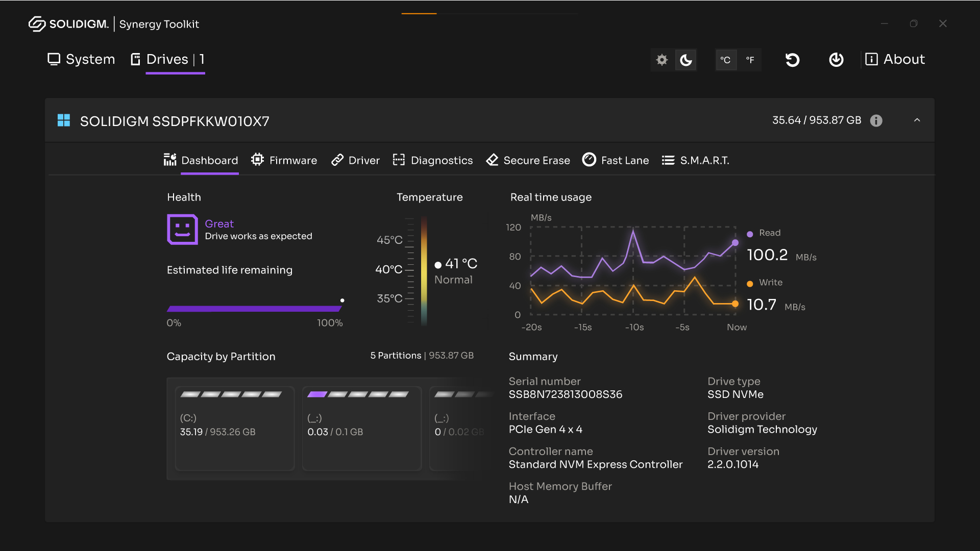Enable dark mode toggle
Image resolution: width=980 pixels, height=551 pixels.
tap(687, 59)
